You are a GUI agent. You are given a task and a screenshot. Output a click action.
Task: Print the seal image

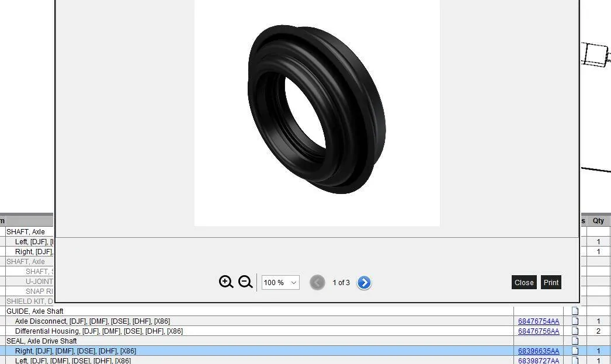(551, 283)
